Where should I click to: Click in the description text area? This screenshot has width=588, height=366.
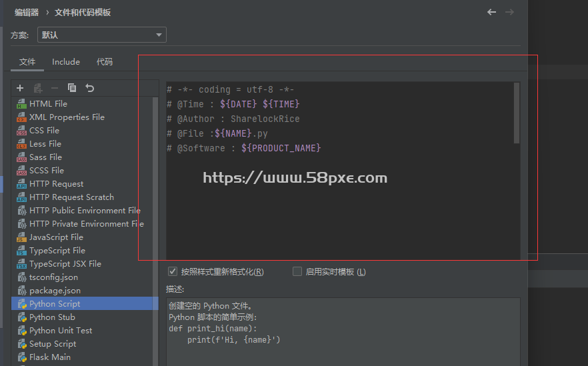coord(343,332)
